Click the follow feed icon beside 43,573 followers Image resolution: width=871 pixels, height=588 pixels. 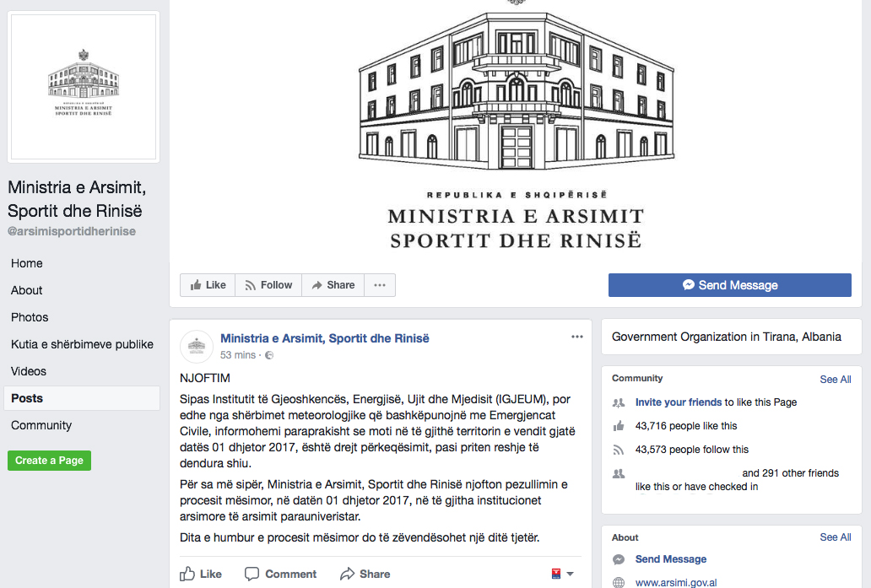pos(619,450)
